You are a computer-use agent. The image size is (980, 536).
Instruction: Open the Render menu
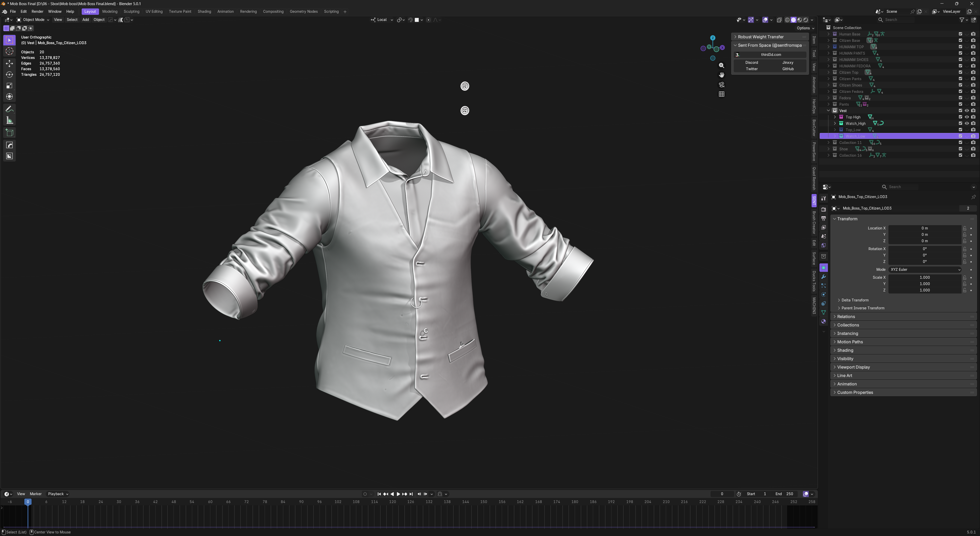pyautogui.click(x=37, y=11)
